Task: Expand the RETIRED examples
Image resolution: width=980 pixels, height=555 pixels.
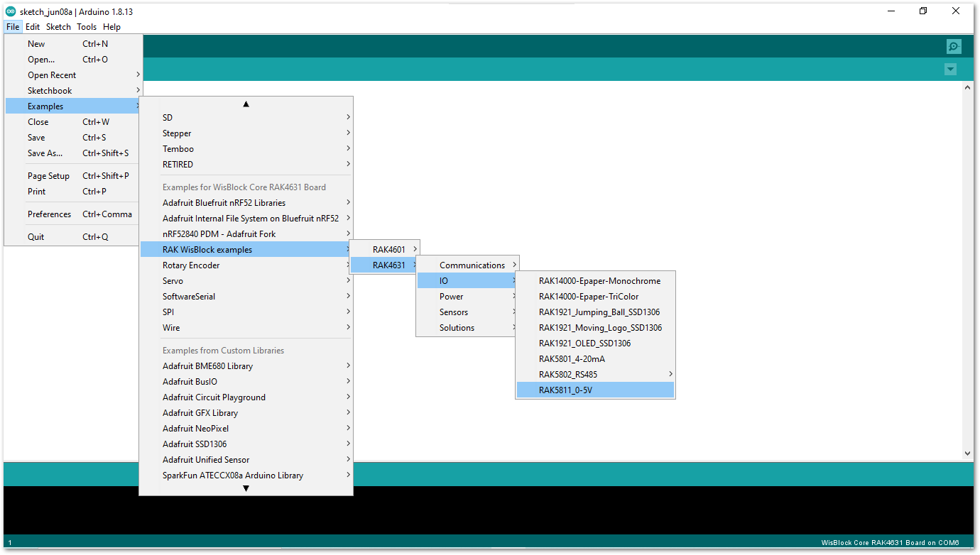Action: [x=246, y=165]
